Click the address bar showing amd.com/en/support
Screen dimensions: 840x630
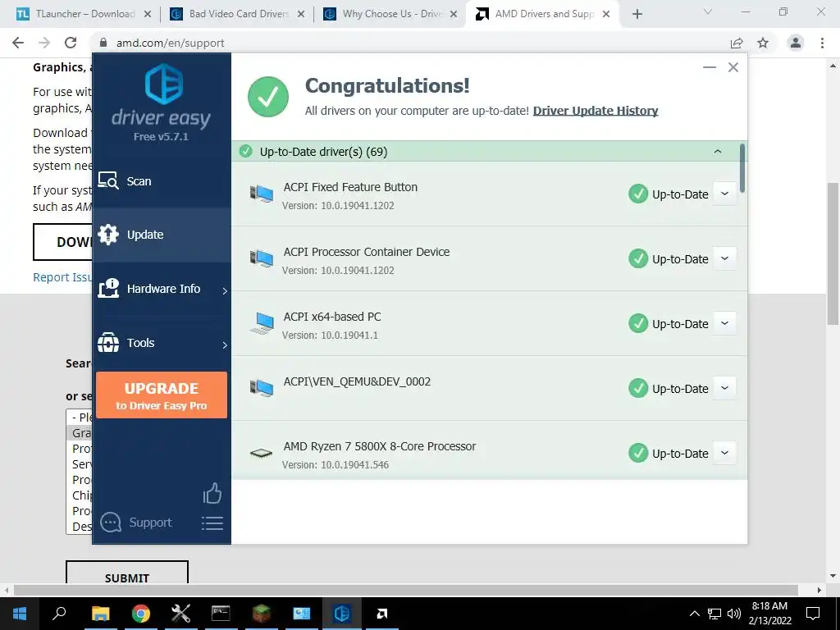(x=171, y=43)
